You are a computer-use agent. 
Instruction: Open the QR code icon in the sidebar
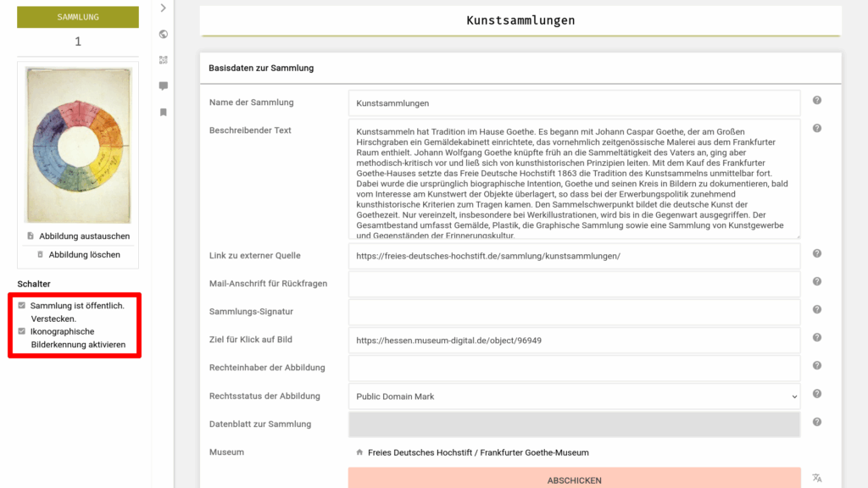click(164, 60)
